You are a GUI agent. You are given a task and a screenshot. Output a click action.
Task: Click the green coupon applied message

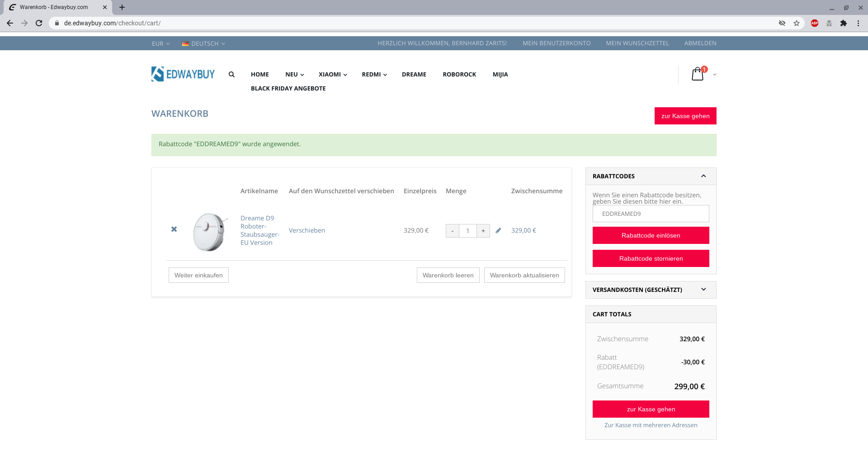pyautogui.click(x=434, y=145)
